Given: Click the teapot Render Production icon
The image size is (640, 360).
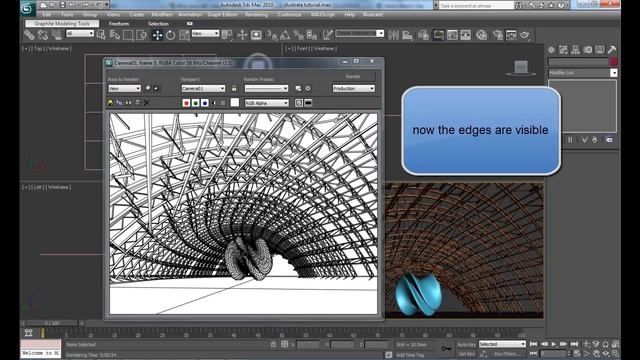Looking at the screenshot, I should click(x=525, y=35).
